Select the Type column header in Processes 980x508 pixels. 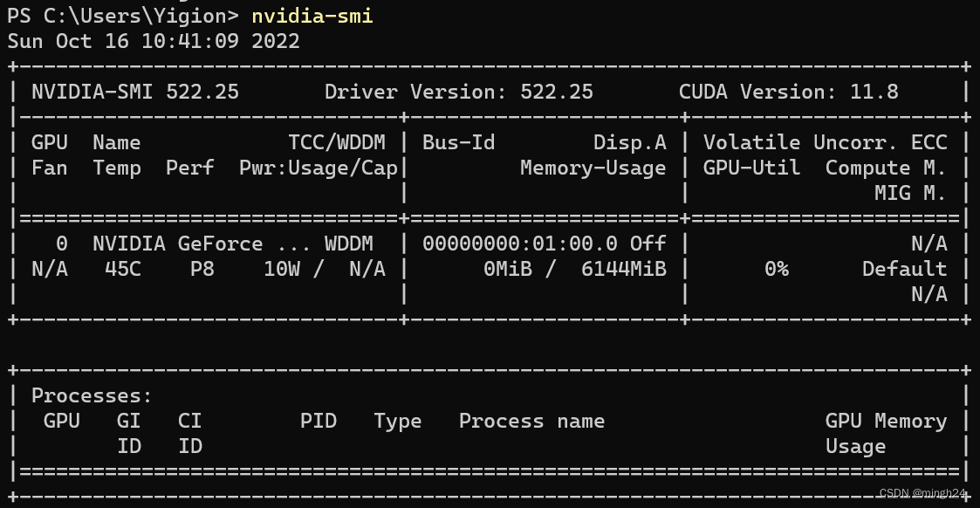[398, 422]
